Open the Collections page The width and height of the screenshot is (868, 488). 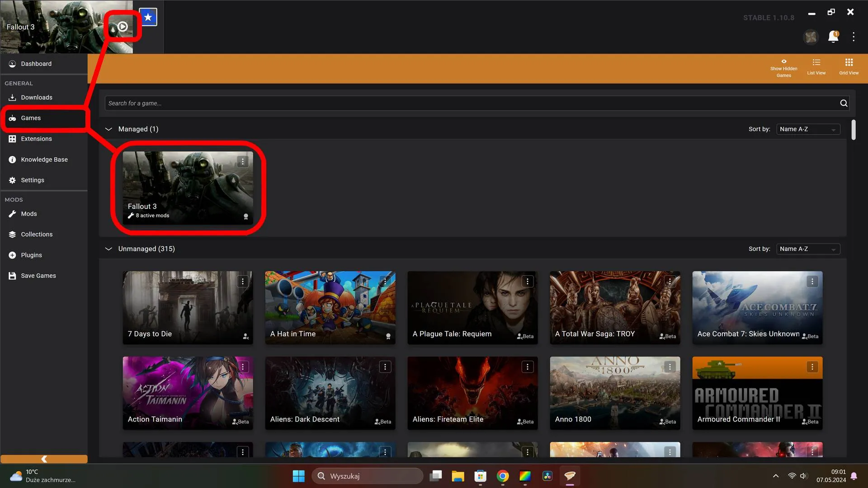[44, 234]
